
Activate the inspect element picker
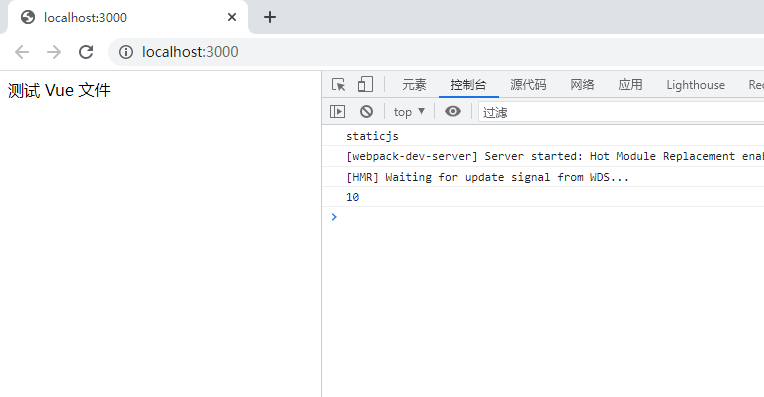click(339, 85)
